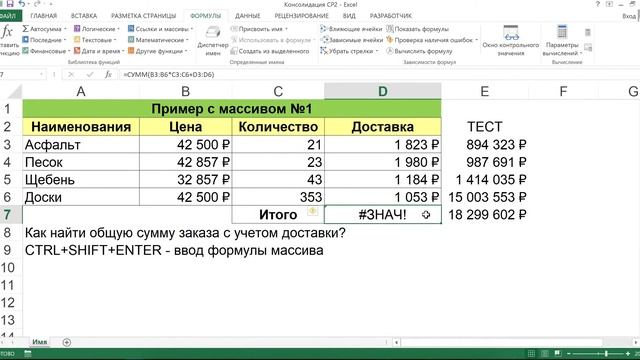Switch to the РАЗМЕТКА СТРАНИЦЫ tab
This screenshot has width=640, height=360.
coord(144,16)
